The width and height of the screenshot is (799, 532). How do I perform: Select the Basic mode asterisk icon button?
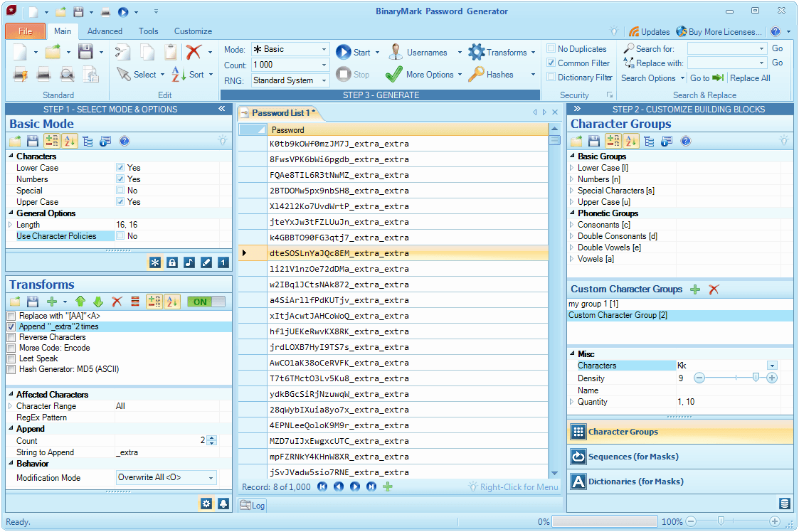(x=155, y=262)
